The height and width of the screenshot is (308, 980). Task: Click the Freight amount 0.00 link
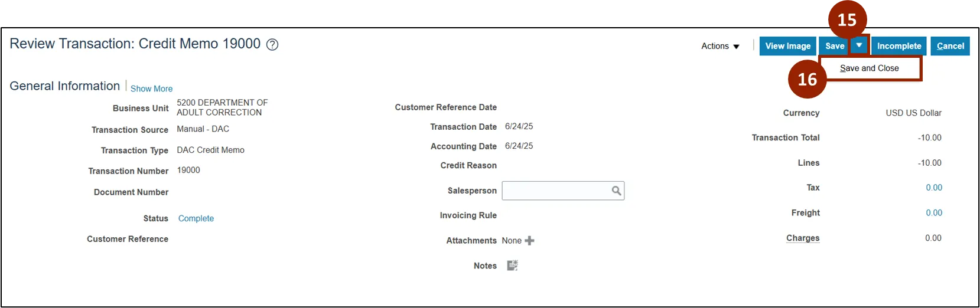933,213
